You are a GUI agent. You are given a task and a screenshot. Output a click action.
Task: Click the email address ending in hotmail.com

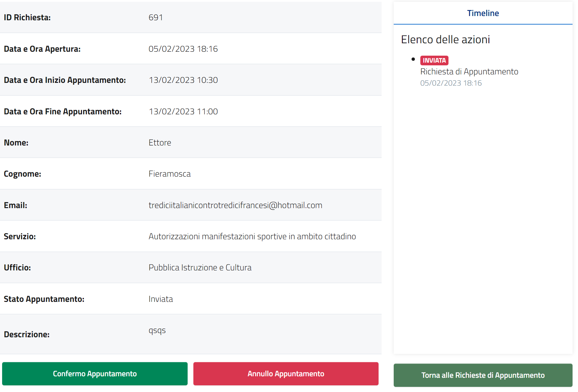(235, 205)
